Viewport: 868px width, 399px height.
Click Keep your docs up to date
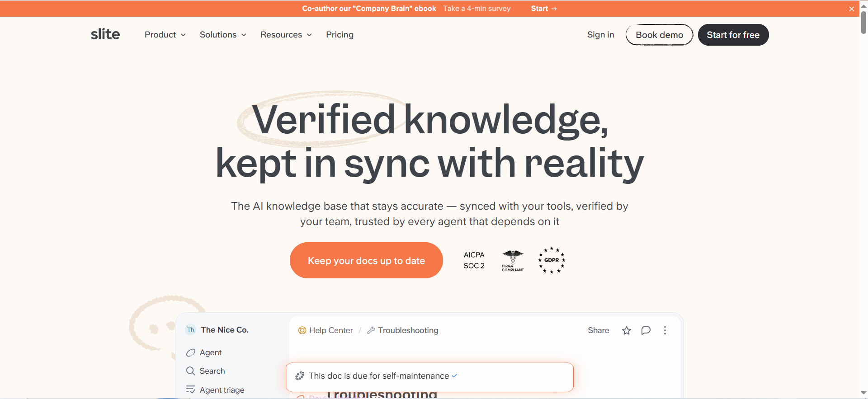(x=366, y=260)
